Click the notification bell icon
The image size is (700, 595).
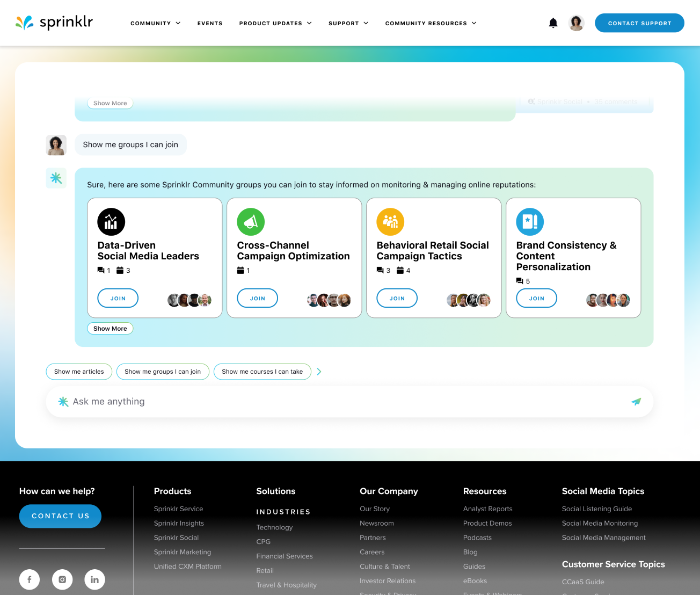coord(553,23)
